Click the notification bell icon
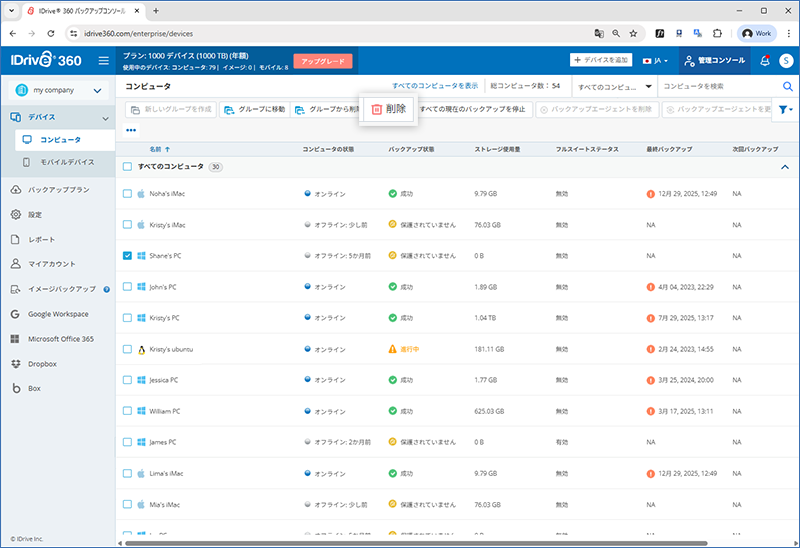The image size is (800, 548). [765, 61]
